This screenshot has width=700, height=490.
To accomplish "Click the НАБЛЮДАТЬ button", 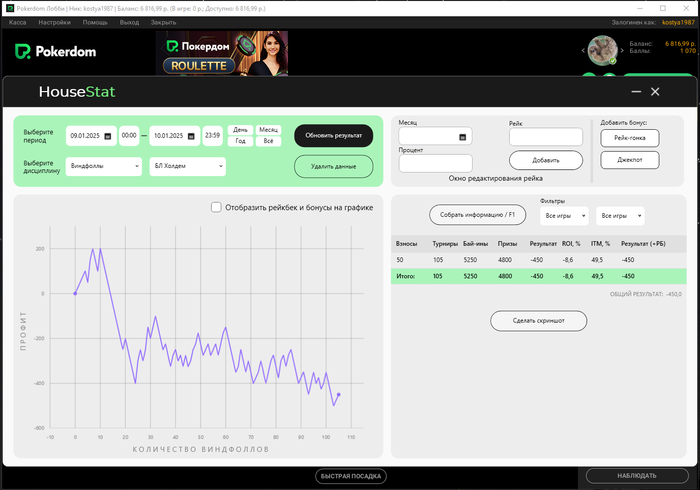I will [x=637, y=476].
